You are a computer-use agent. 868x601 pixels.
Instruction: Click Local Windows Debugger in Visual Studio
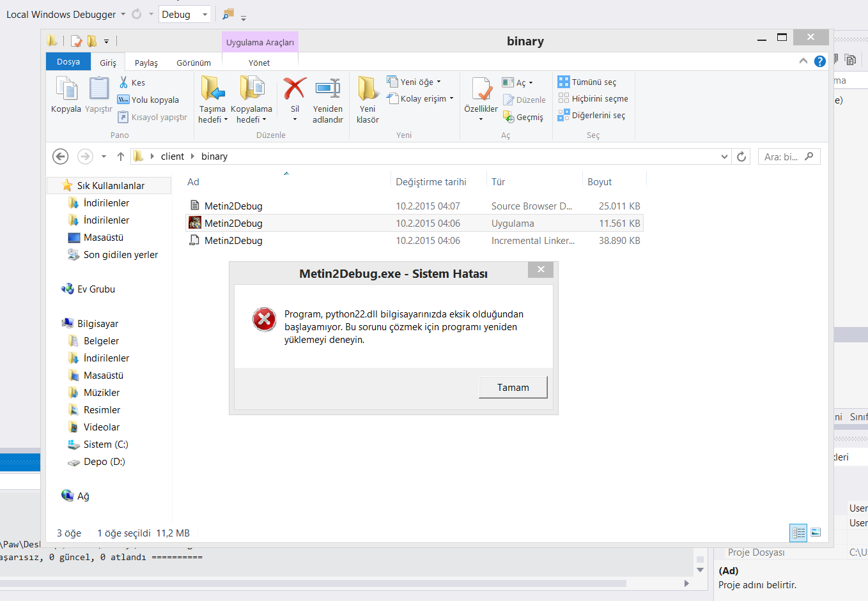[x=61, y=14]
